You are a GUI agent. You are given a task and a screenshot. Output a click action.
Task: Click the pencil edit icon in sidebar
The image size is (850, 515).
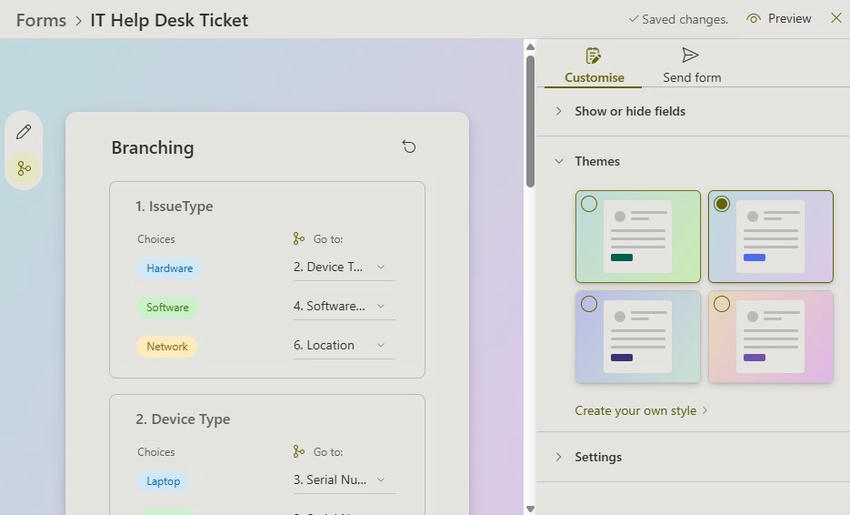pos(24,132)
